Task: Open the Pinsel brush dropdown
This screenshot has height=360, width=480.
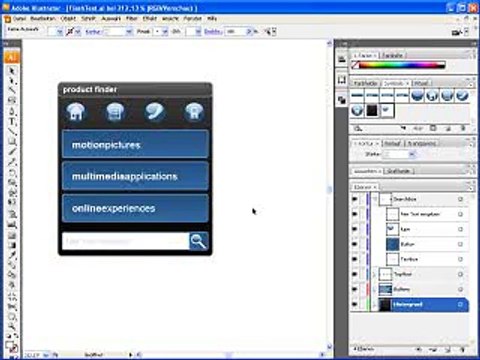Action: (x=165, y=32)
